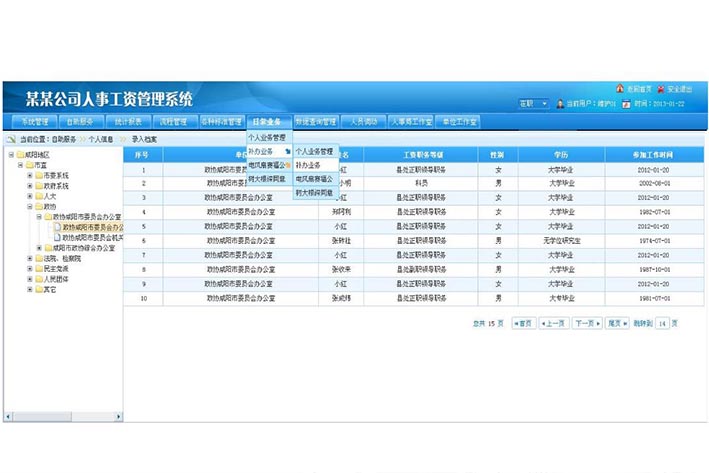Expand the 人大 tree node
This screenshot has height=473, width=709.
(30, 196)
